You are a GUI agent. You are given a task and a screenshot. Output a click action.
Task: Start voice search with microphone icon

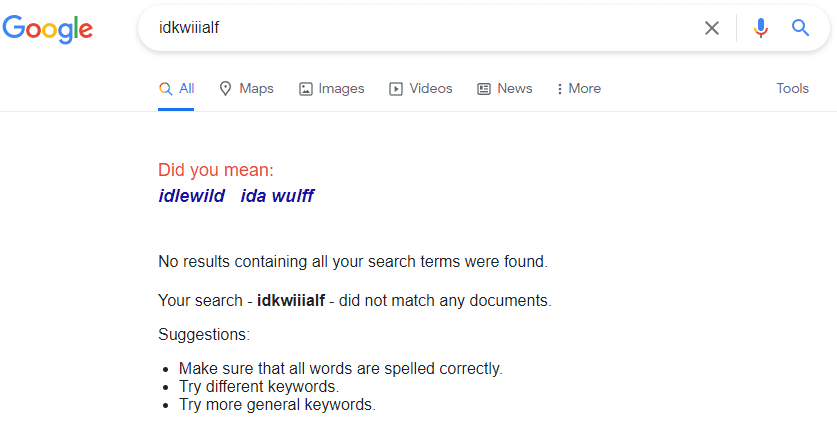pyautogui.click(x=761, y=28)
